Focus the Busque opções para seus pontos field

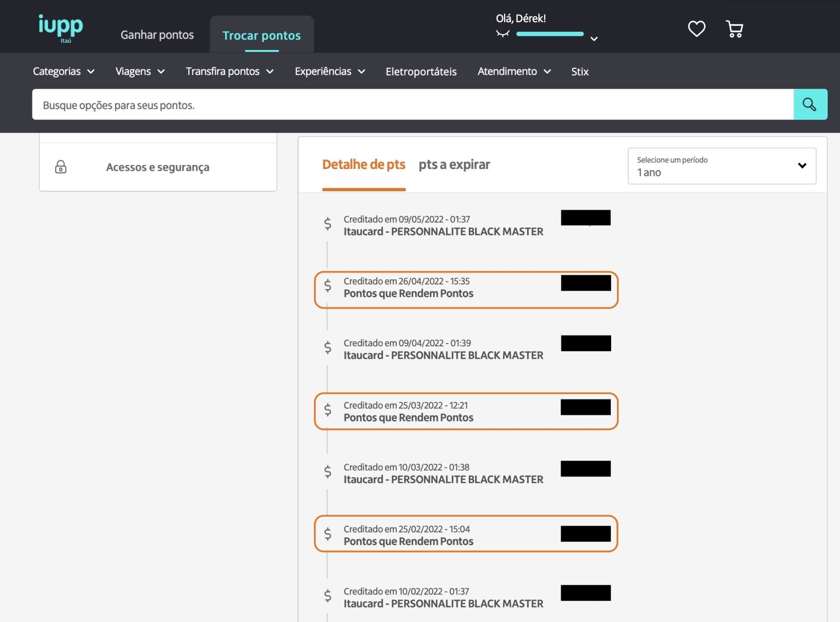point(413,105)
